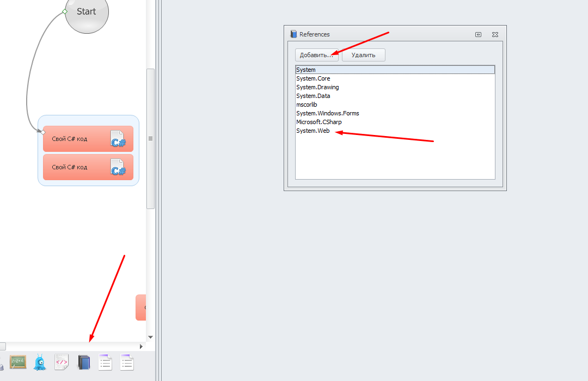
Task: Select System.Data reference
Action: click(395, 96)
